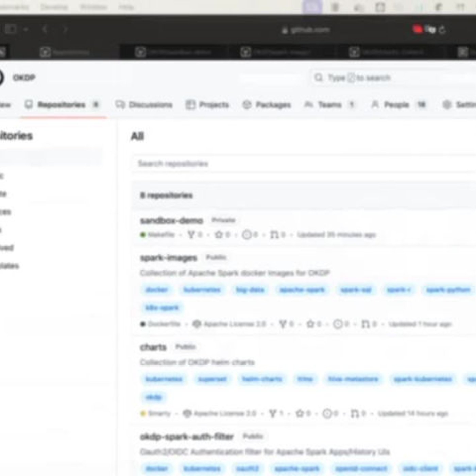The width and height of the screenshot is (476, 476).
Task: Select the oauth2 topic tag
Action: pyautogui.click(x=248, y=469)
